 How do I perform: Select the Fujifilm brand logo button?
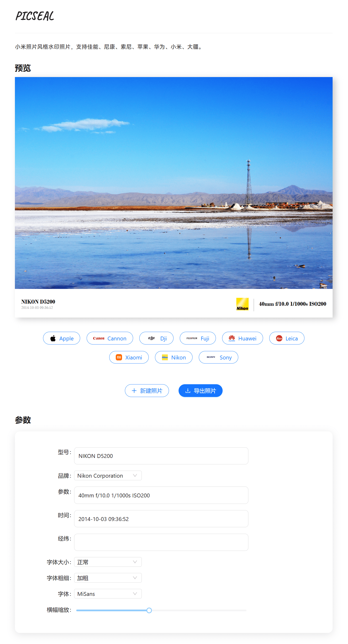(198, 338)
